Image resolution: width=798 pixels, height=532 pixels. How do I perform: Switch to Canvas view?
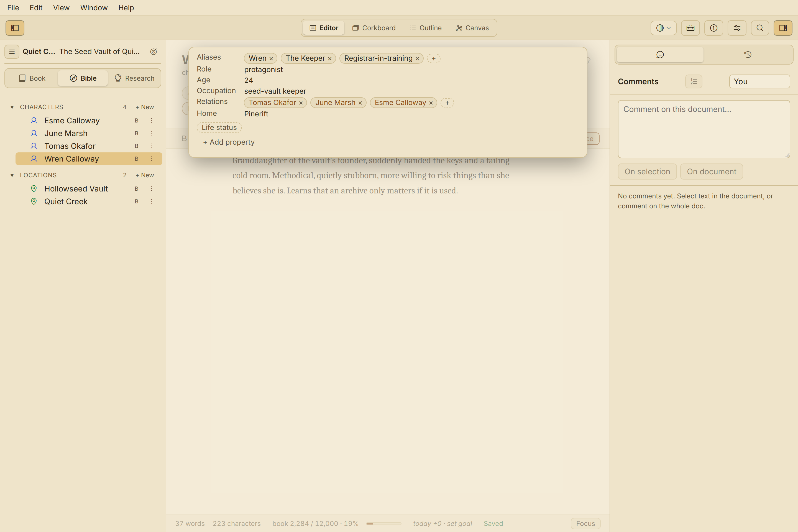coord(472,28)
